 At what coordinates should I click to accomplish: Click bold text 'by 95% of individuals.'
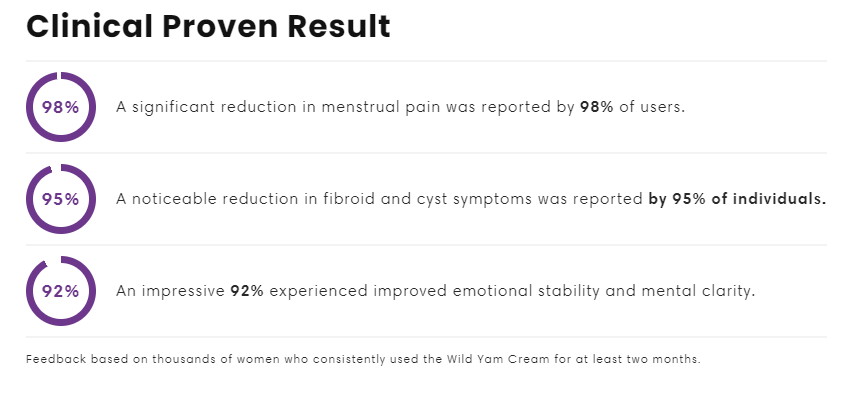tap(738, 199)
